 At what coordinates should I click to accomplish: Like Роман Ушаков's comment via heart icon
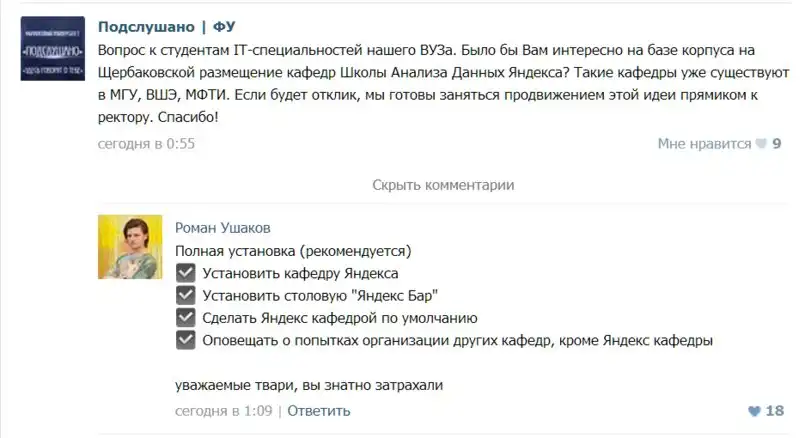(754, 411)
